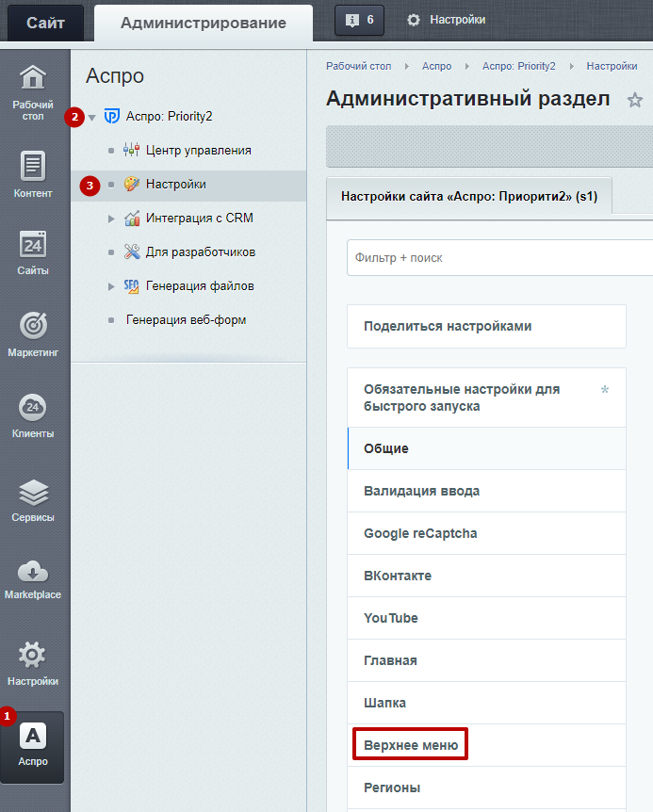Select Центр управления tree item
Image resolution: width=653 pixels, height=812 pixels.
click(198, 150)
